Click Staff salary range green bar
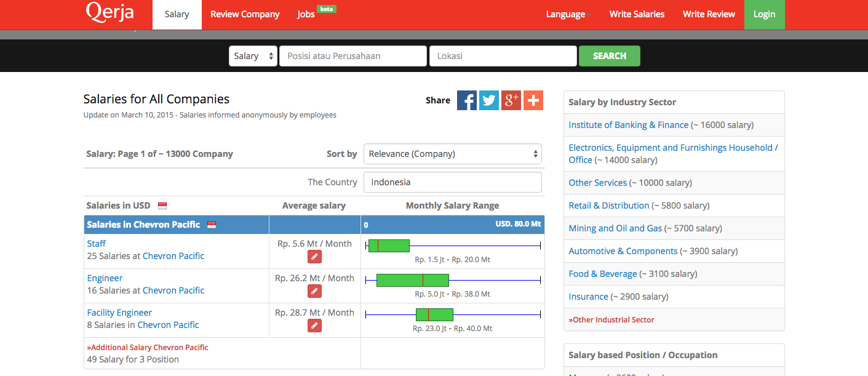Viewport: 868px width, 376px height. click(389, 246)
